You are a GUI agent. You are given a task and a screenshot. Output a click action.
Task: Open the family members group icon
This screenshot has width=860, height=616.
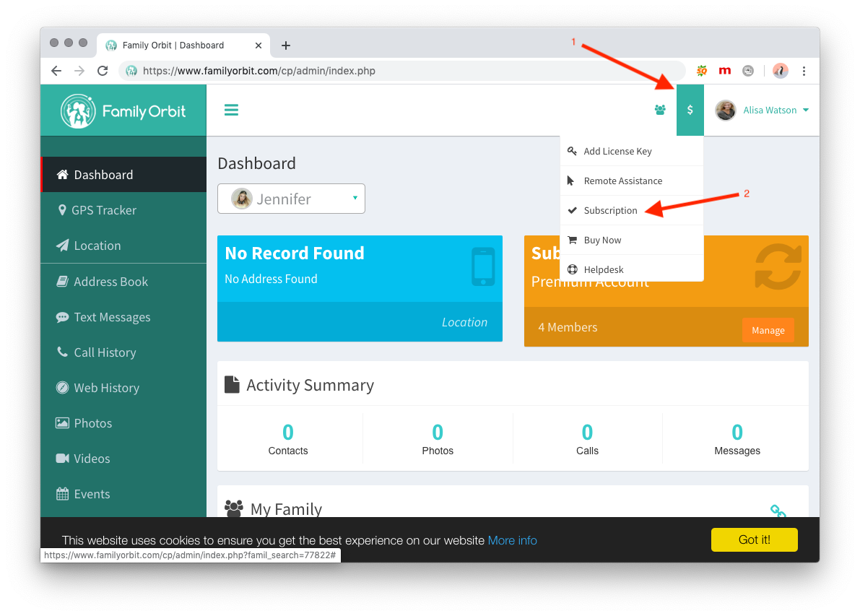click(660, 110)
